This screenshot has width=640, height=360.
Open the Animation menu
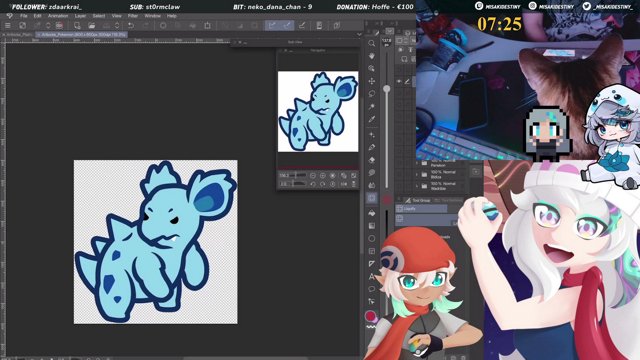coord(58,16)
